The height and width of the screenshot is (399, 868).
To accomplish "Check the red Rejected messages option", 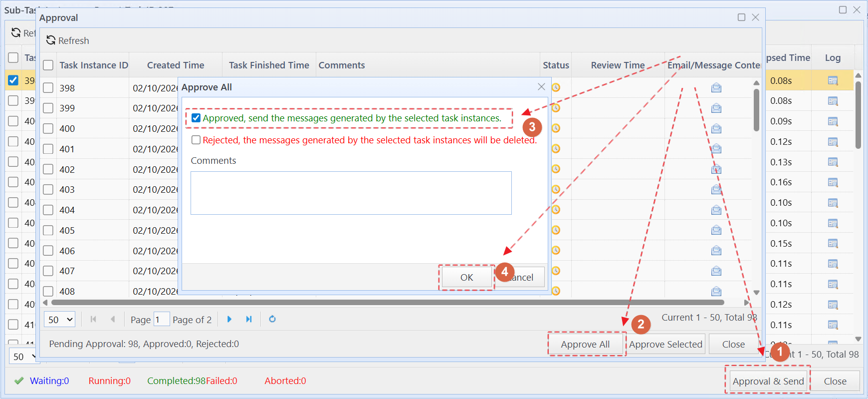I will [196, 140].
